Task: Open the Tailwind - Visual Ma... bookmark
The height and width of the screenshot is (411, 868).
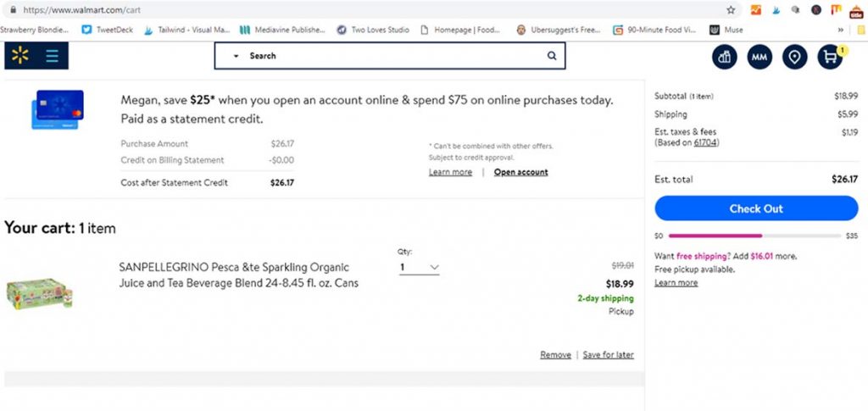Action: tap(186, 30)
